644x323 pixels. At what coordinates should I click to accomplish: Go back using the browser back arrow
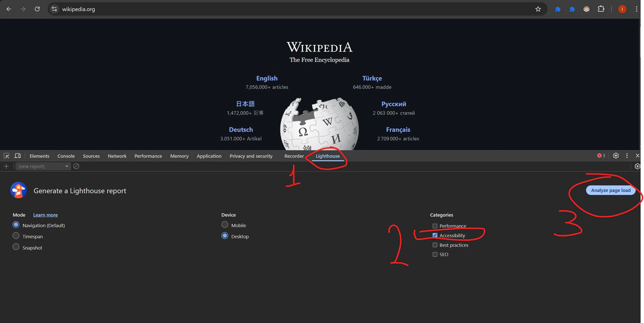[9, 9]
